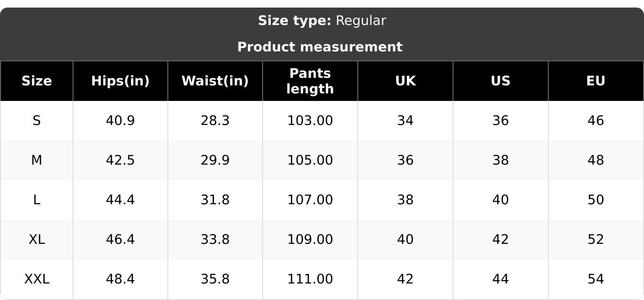Click the L size row label
The height and width of the screenshot is (300, 644).
pyautogui.click(x=37, y=200)
